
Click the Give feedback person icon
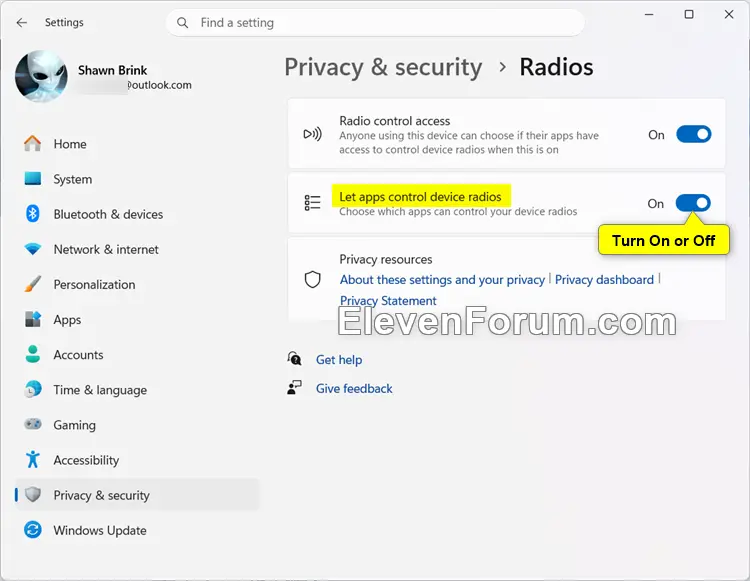pos(294,388)
